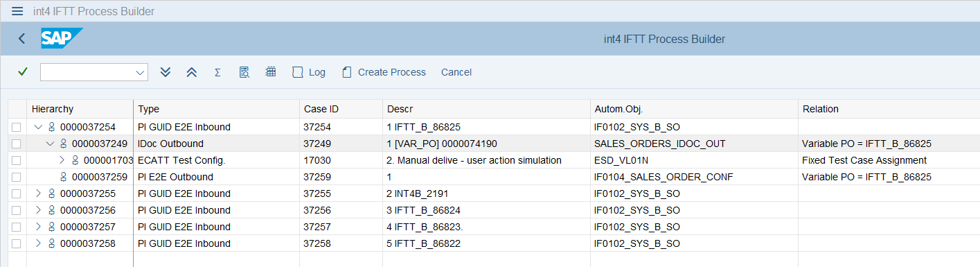Image resolution: width=980 pixels, height=267 pixels.
Task: Sort by Hierarchy column header
Action: (80, 109)
